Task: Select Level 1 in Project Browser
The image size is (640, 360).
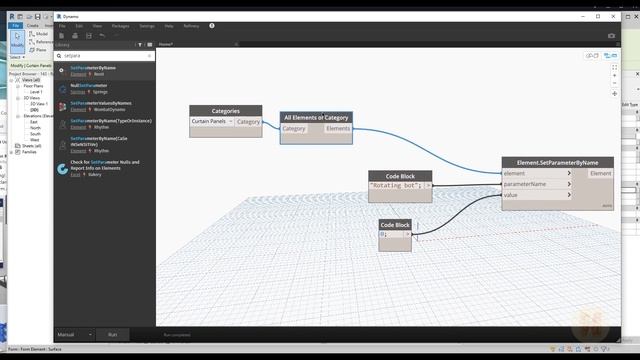Action: 36,92
